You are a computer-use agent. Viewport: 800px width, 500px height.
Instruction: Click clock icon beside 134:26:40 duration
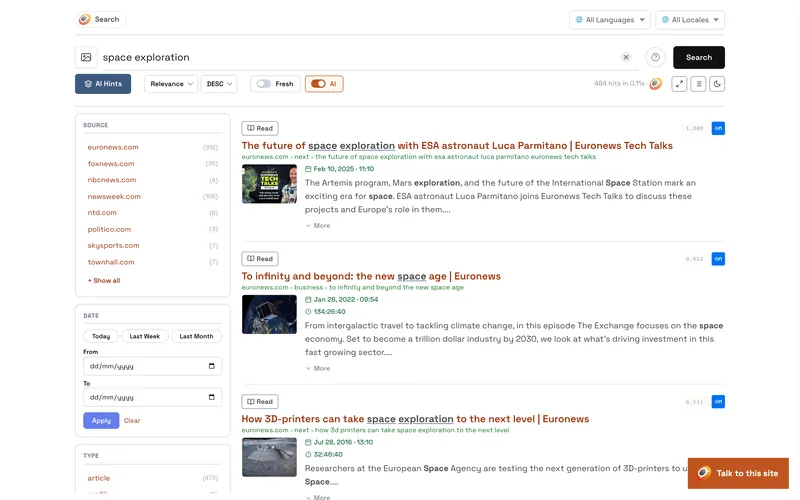pyautogui.click(x=308, y=312)
